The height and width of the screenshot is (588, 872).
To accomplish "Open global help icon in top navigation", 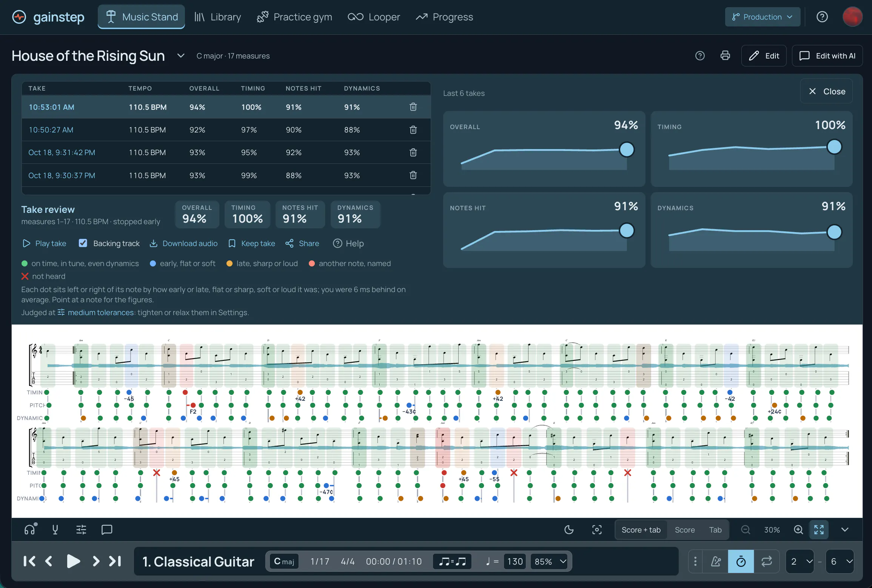I will pyautogui.click(x=822, y=17).
